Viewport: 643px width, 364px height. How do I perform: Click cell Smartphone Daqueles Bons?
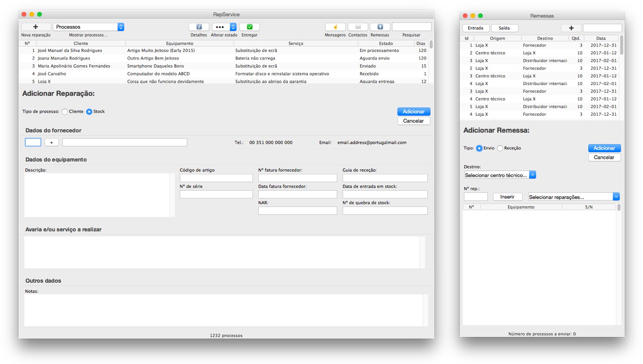coord(155,66)
